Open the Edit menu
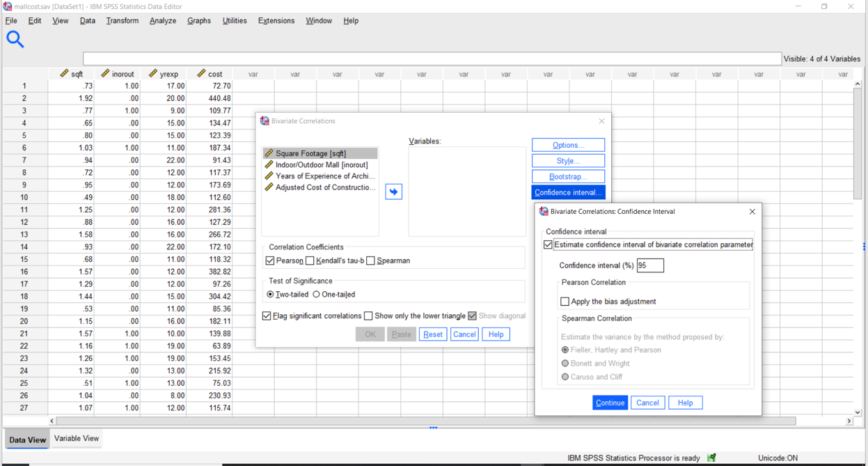The height and width of the screenshot is (466, 868). tap(35, 21)
